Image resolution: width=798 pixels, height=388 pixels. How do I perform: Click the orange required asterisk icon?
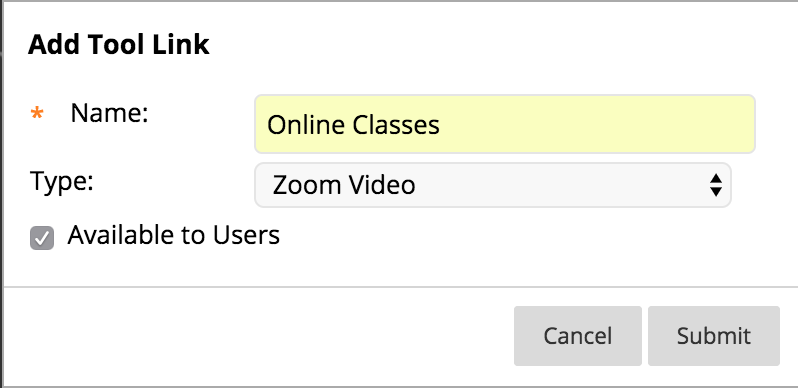pyautogui.click(x=37, y=114)
